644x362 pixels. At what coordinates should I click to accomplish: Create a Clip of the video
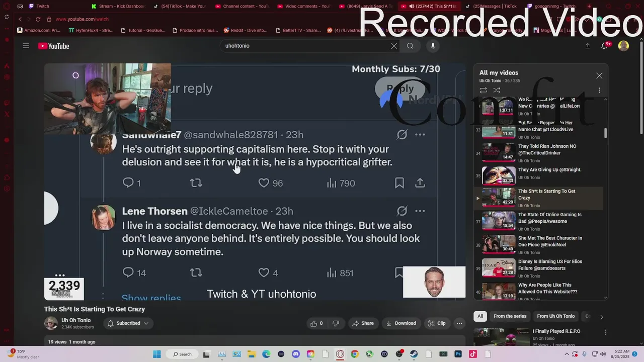[437, 323]
